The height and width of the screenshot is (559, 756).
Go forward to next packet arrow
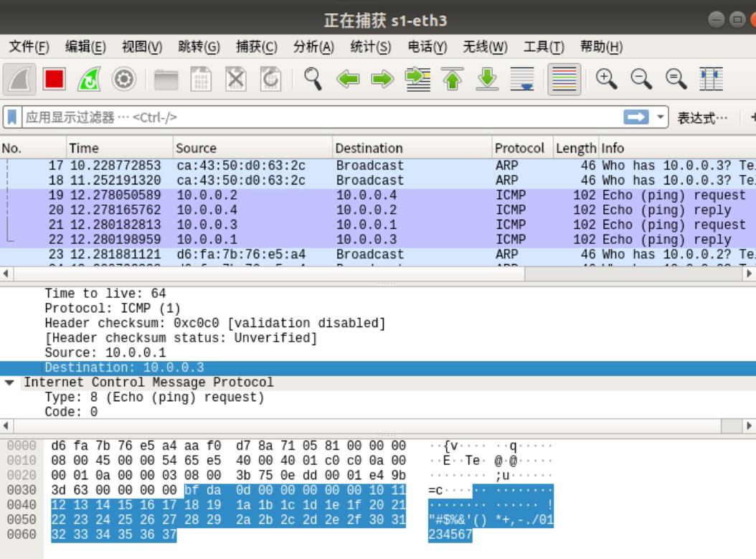tap(382, 79)
